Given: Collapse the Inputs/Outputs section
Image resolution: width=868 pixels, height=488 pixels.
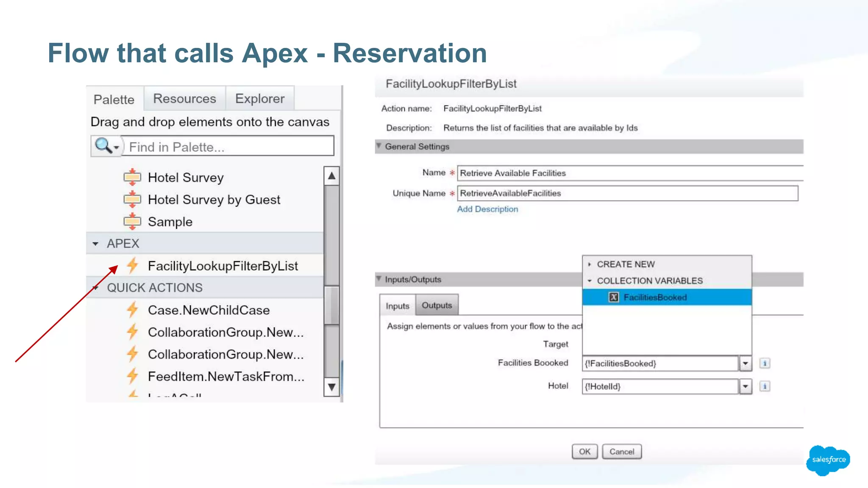Looking at the screenshot, I should [x=378, y=279].
